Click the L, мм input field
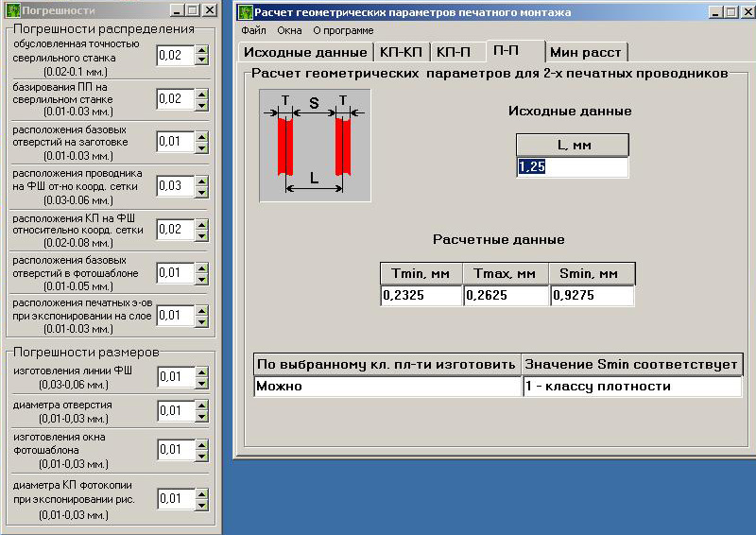Screen dimensions: 756x535 pyautogui.click(x=572, y=167)
